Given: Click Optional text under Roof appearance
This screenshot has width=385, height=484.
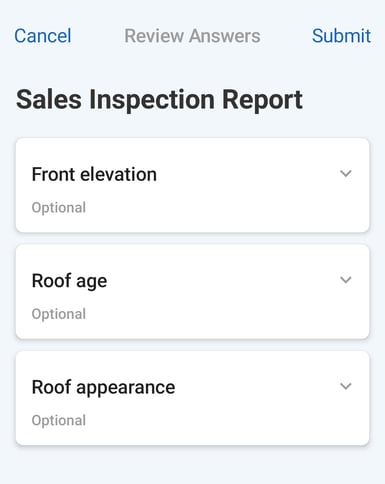Looking at the screenshot, I should [x=59, y=420].
